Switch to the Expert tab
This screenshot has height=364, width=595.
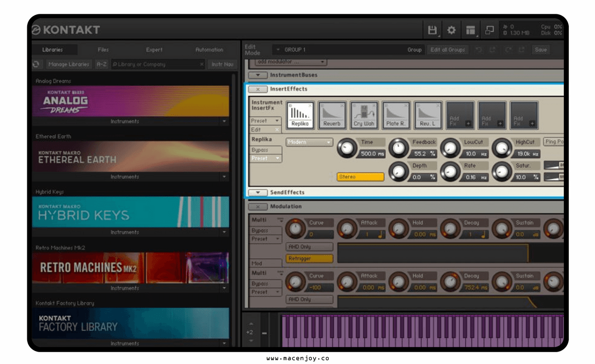(x=154, y=50)
